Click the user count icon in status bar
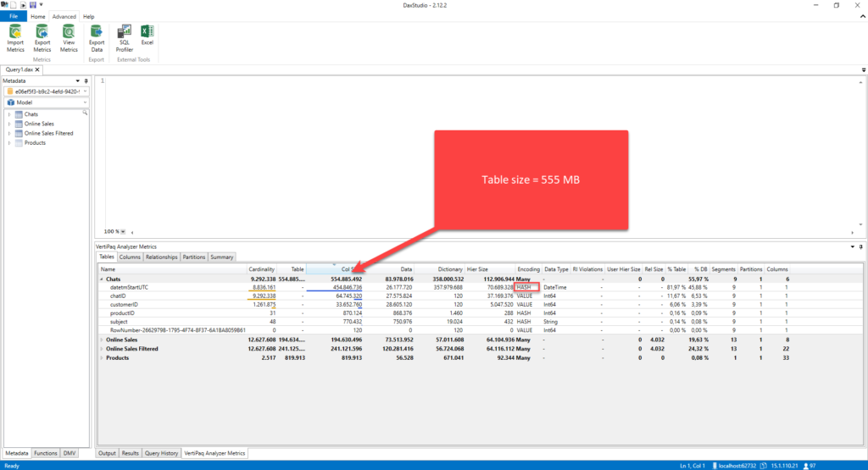 pyautogui.click(x=806, y=466)
